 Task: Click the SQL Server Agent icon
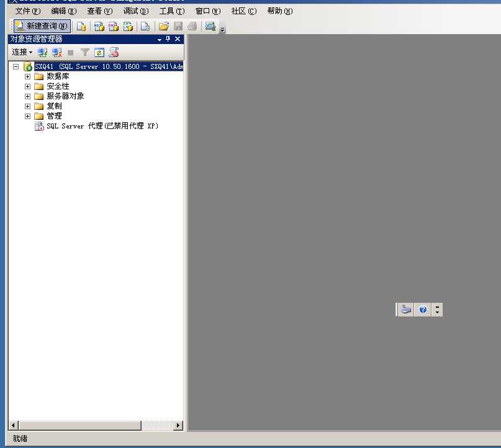click(x=39, y=127)
